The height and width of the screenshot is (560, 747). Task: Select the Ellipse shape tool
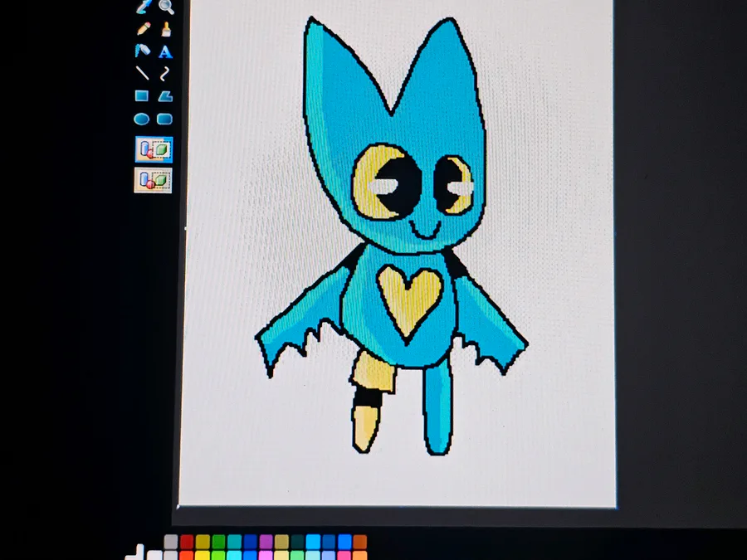(x=141, y=119)
